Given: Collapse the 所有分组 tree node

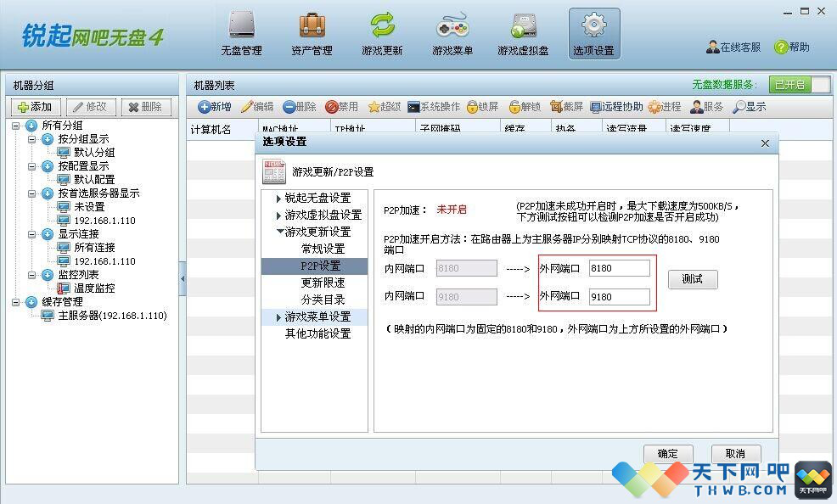Looking at the screenshot, I should pyautogui.click(x=15, y=126).
